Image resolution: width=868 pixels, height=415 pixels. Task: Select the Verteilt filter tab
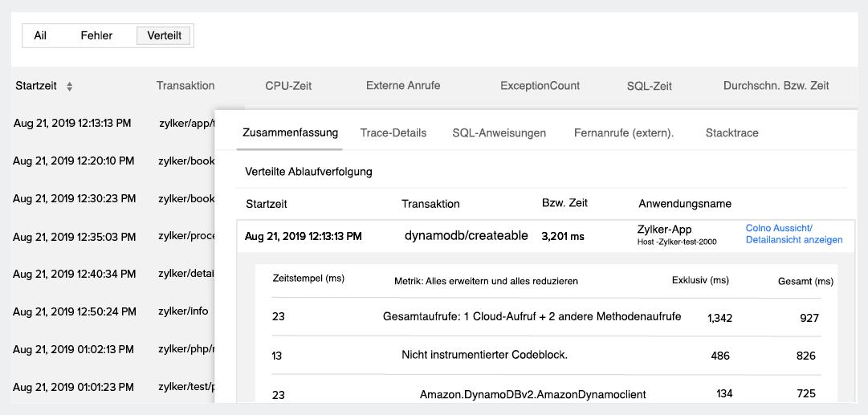(x=164, y=35)
